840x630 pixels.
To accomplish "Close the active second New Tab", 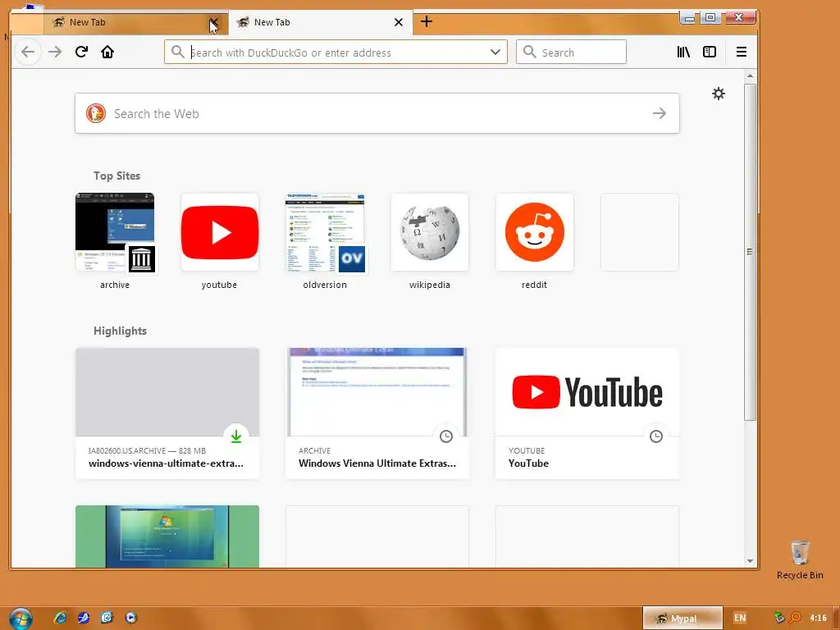I will click(399, 22).
